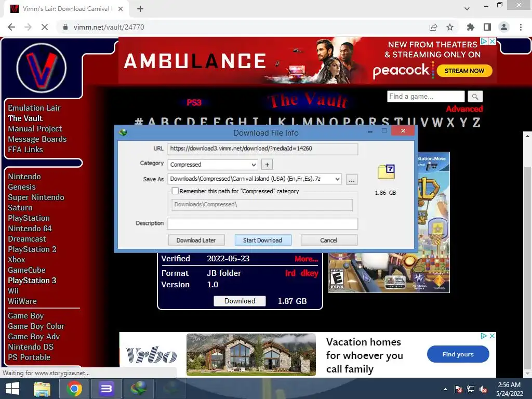Open File Explorer from the taskbar
This screenshot has width=532, height=399.
[42, 389]
